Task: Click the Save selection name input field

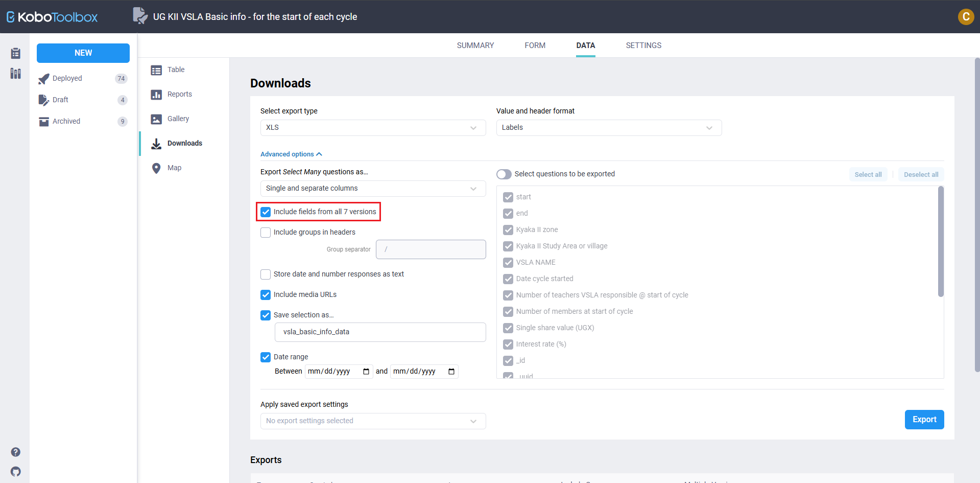Action: point(380,332)
